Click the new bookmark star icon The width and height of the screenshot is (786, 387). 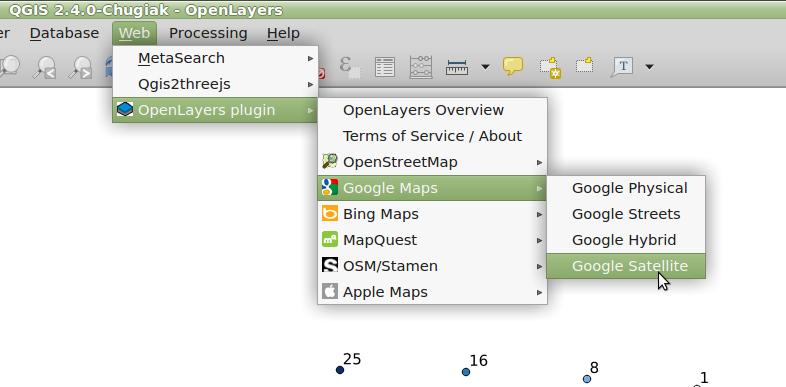tap(549, 68)
